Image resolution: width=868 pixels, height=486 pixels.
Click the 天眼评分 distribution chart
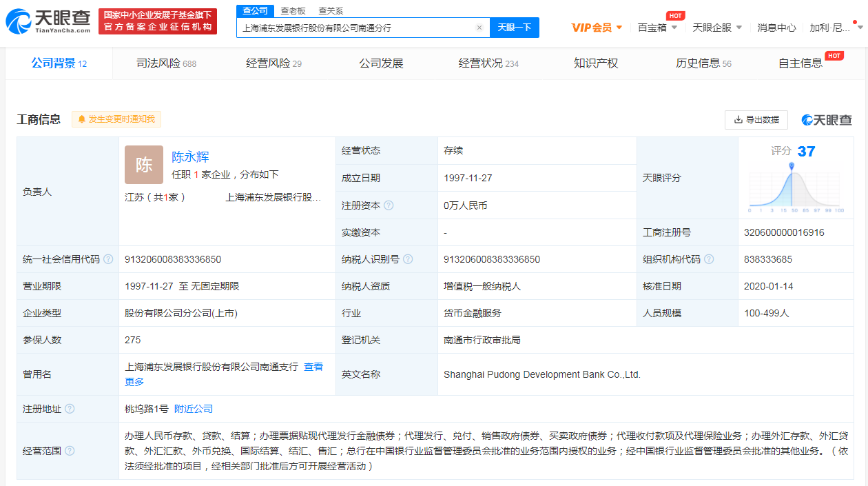click(x=796, y=188)
